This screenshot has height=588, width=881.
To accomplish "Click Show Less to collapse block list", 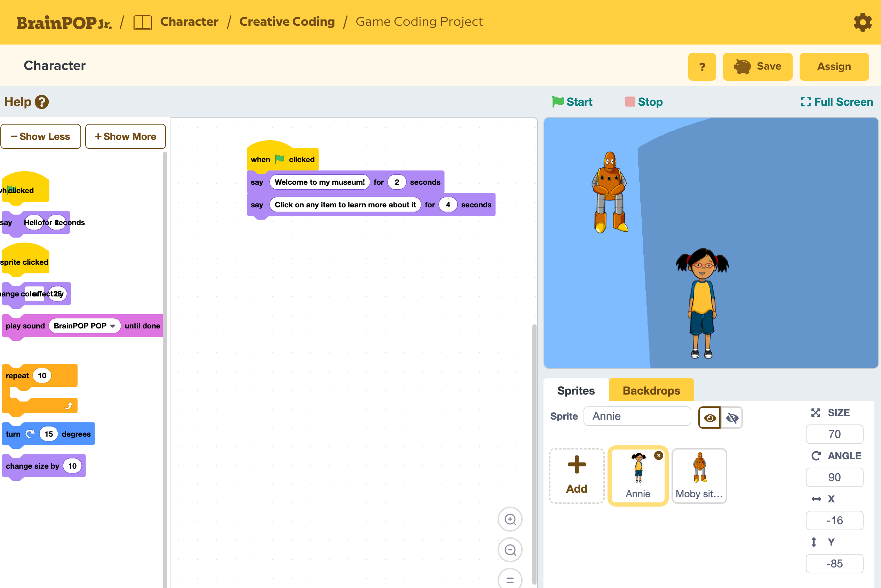I will (40, 136).
